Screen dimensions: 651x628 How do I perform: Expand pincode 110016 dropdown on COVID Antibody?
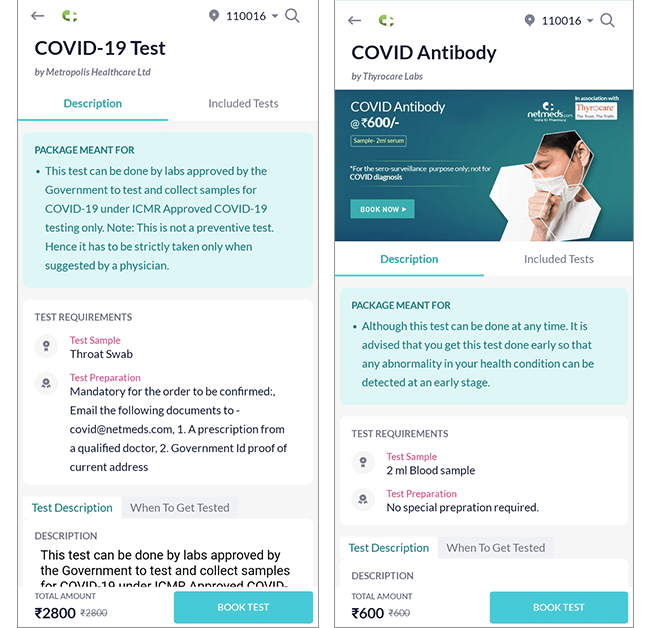(x=591, y=21)
